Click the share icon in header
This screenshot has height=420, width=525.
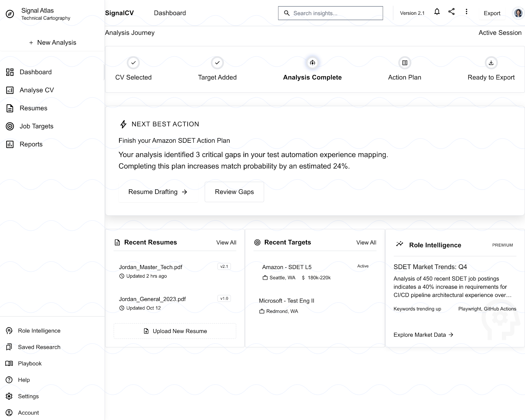click(x=451, y=12)
